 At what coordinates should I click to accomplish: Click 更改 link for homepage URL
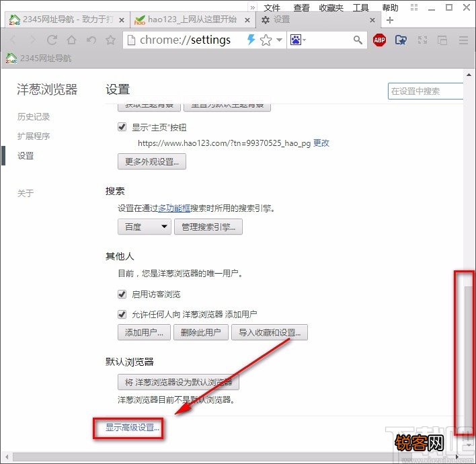(321, 143)
